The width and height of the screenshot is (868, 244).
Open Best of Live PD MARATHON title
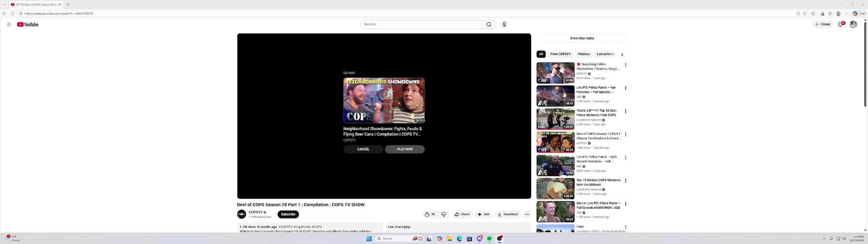[x=598, y=205]
